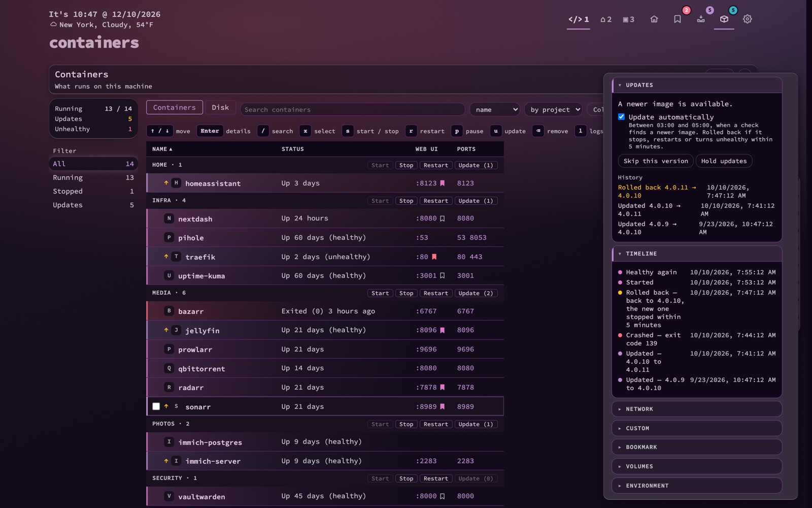Collapse the Updates section
Viewport: 812px width, 508px height.
697,85
